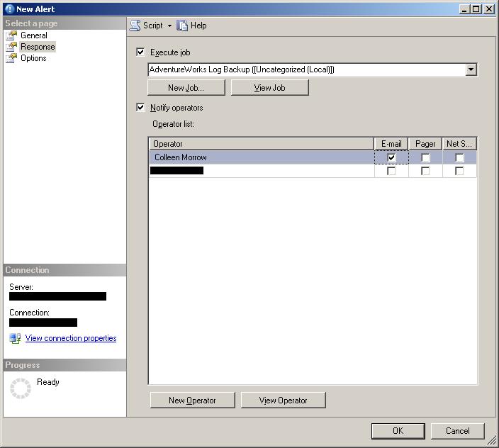
Task: Click the View Operator button
Action: click(284, 400)
